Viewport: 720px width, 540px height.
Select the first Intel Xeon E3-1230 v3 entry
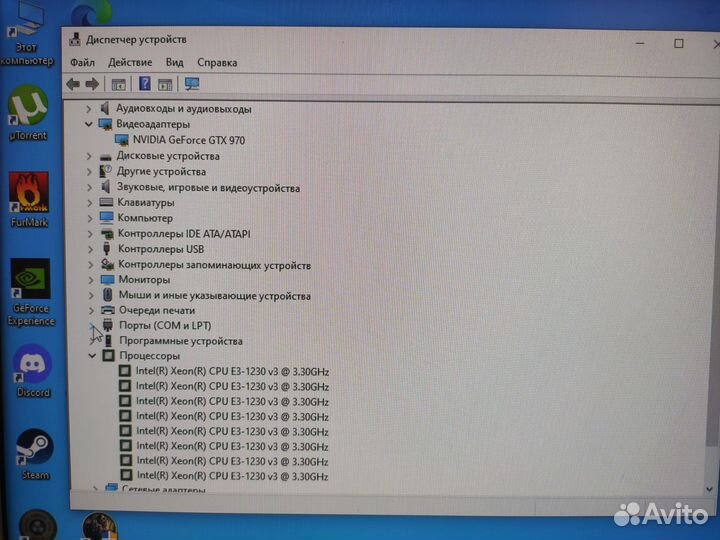[232, 371]
